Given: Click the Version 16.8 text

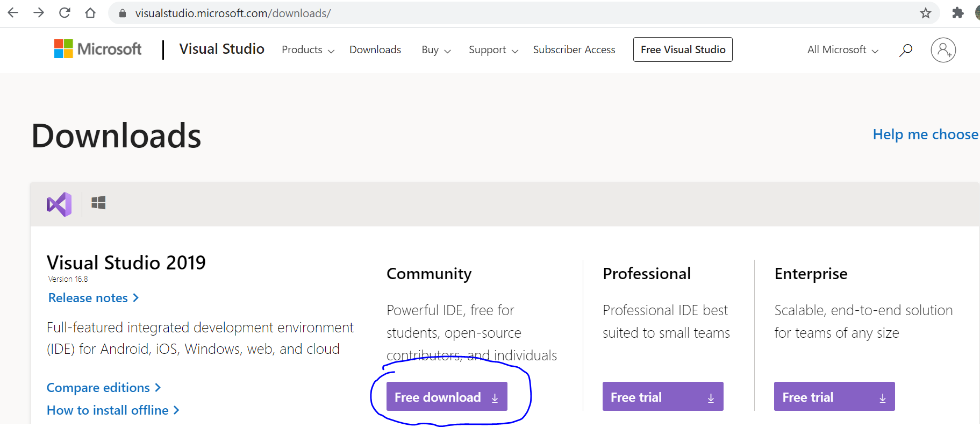Looking at the screenshot, I should (68, 279).
